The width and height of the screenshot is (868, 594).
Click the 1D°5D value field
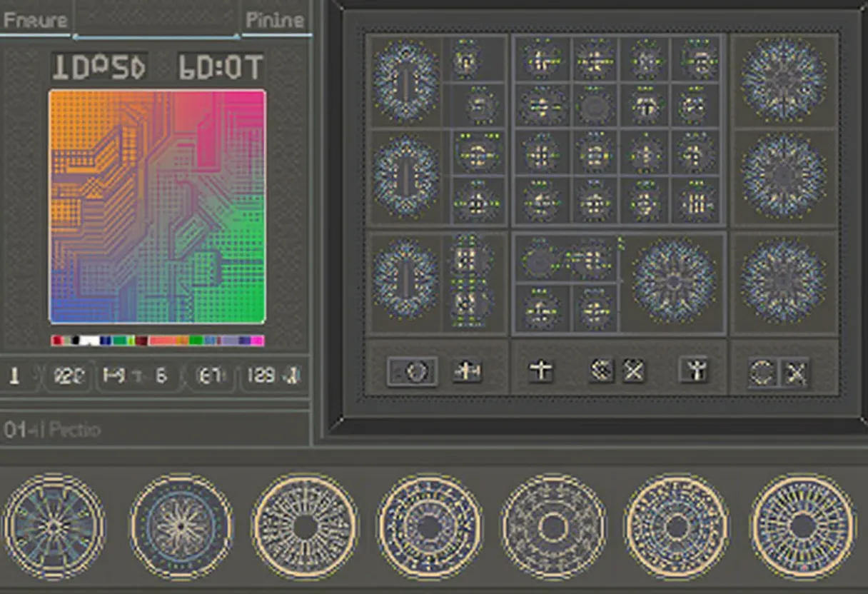tap(99, 67)
